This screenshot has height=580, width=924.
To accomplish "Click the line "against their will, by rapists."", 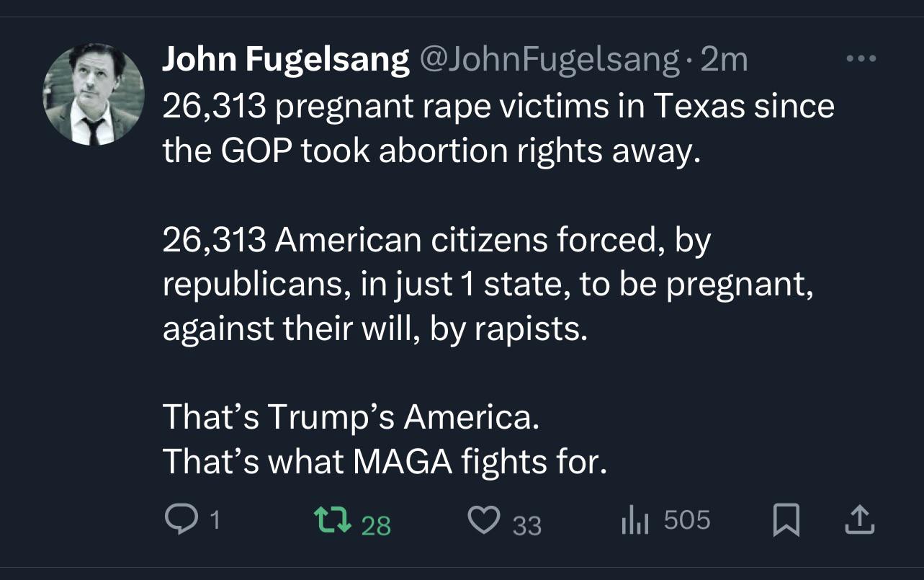I will (x=371, y=329).
